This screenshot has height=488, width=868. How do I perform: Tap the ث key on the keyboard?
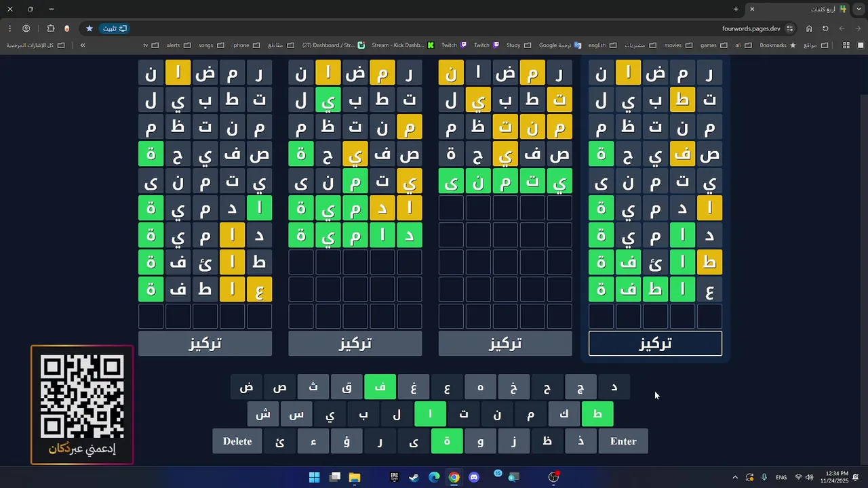(313, 387)
